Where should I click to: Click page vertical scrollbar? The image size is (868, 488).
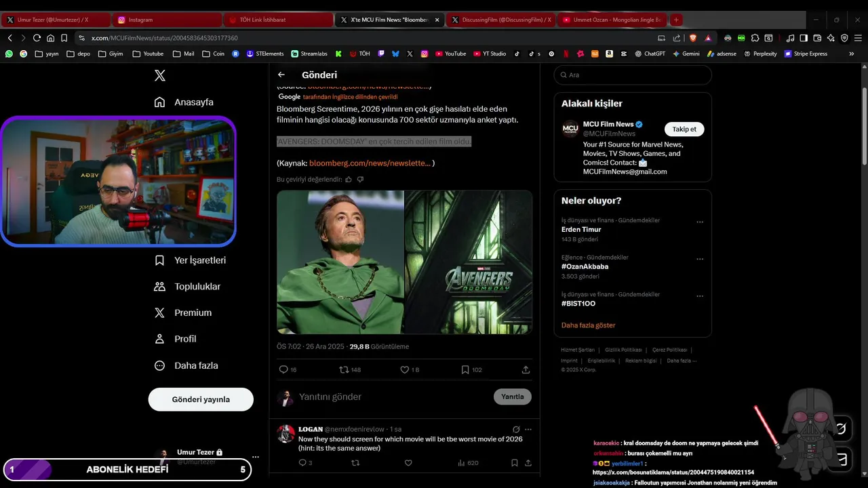[864, 125]
